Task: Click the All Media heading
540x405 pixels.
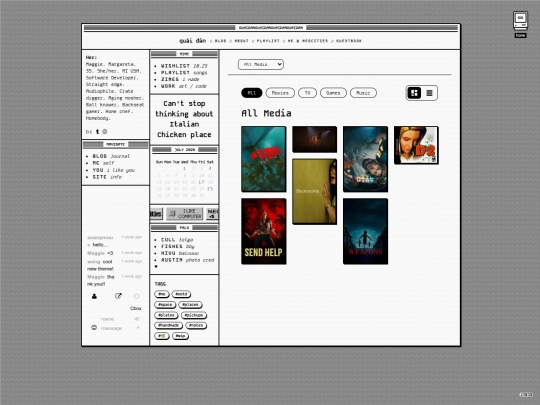Action: (x=266, y=113)
